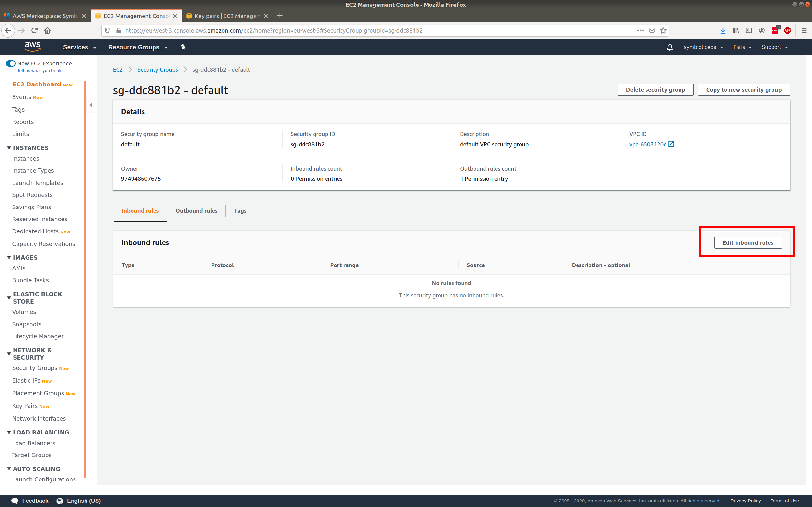Screen dimensions: 812x507
Task: Show the sidebars icon in toolbar
Action: coord(749,30)
